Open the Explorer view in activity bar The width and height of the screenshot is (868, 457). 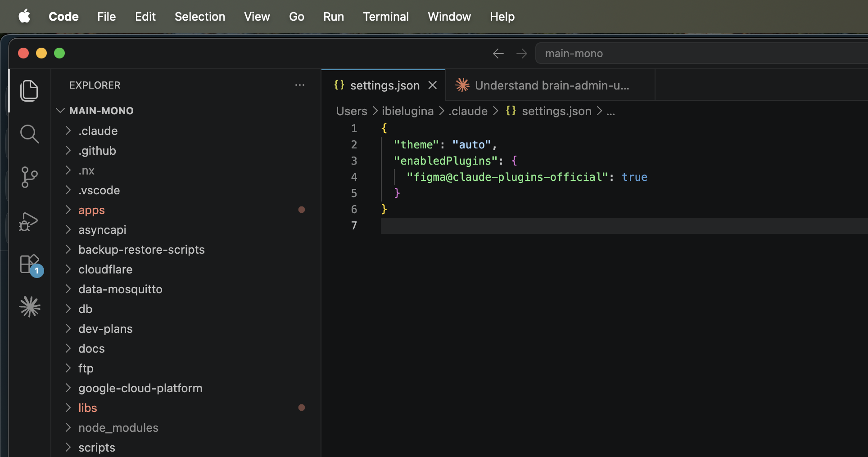(29, 91)
